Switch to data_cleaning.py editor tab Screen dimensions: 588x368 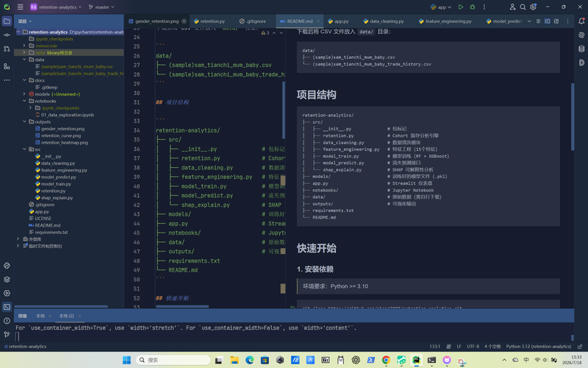pos(383,21)
